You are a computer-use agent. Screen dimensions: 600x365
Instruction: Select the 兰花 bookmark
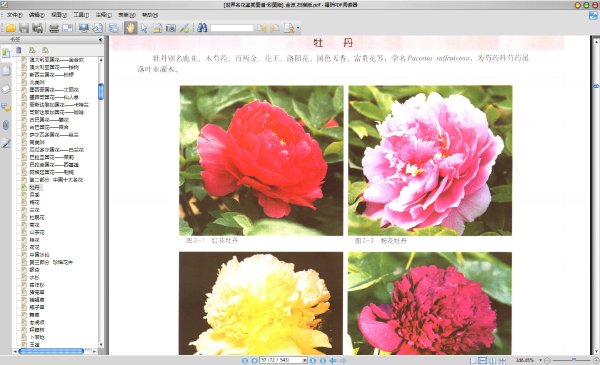[35, 210]
